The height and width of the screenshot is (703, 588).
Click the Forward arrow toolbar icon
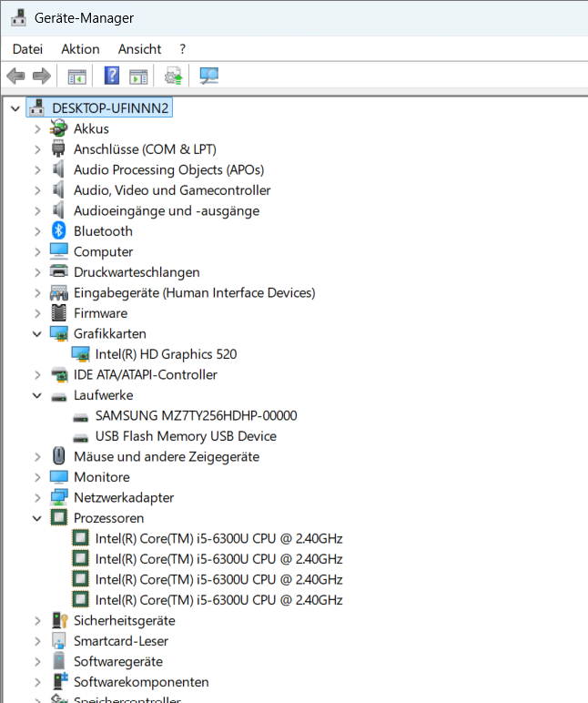(x=42, y=76)
